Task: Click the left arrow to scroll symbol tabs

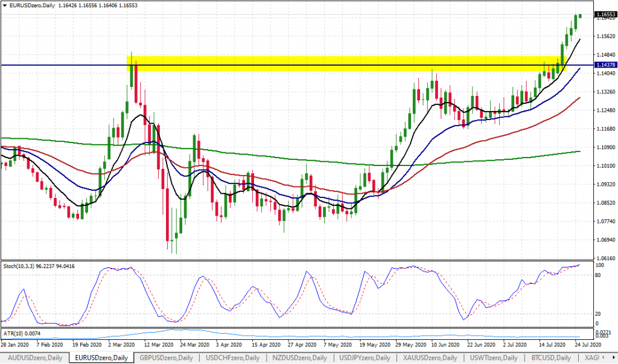Action: [604, 357]
